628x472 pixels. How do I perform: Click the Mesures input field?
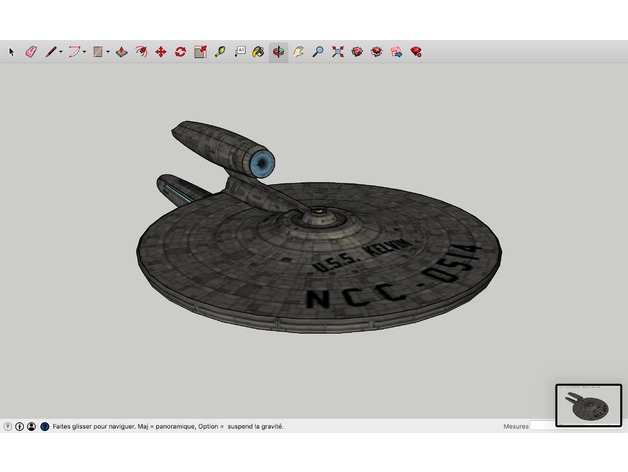[x=543, y=426]
